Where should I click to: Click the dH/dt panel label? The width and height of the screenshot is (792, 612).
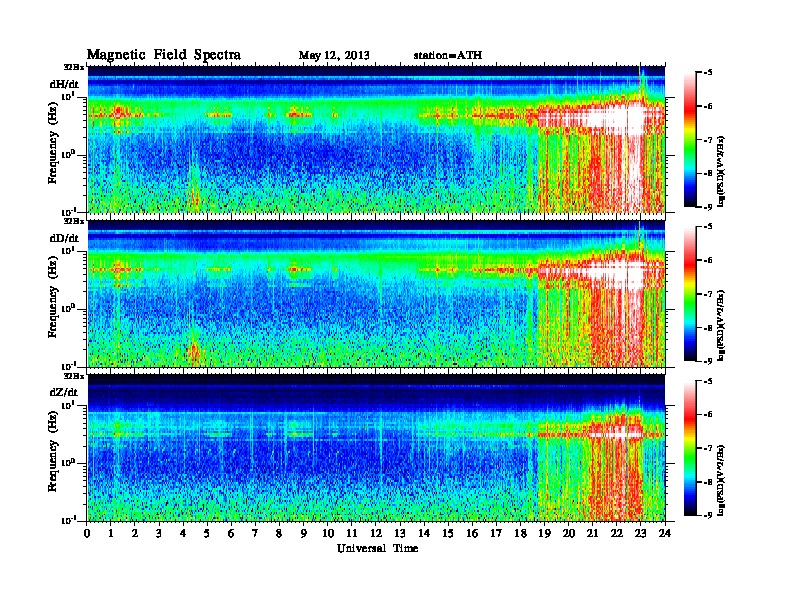[x=64, y=84]
